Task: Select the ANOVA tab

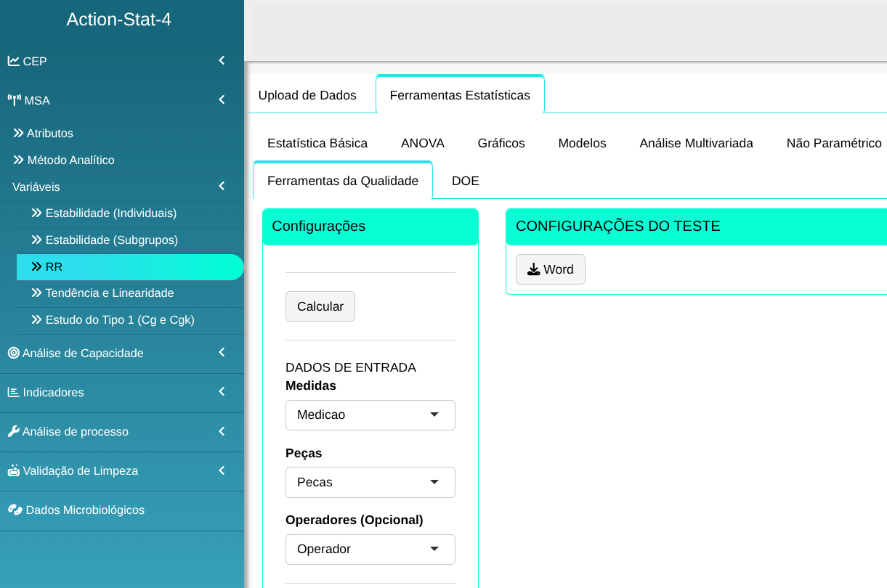Action: [422, 143]
